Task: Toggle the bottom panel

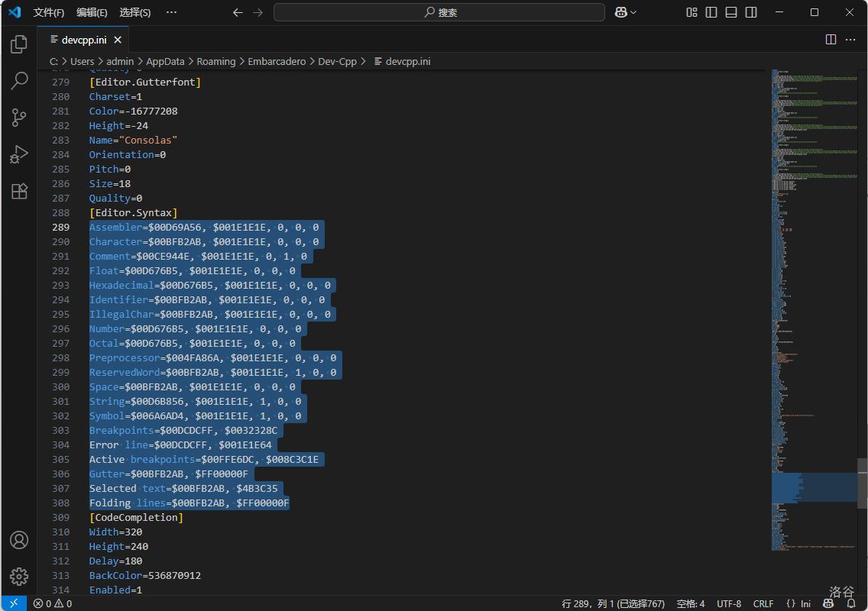Action: 731,12
